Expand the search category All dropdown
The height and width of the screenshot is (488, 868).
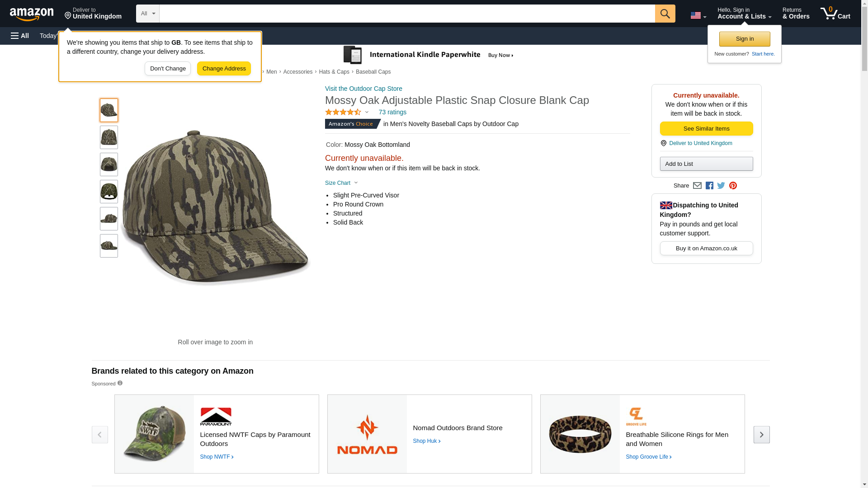coord(147,14)
